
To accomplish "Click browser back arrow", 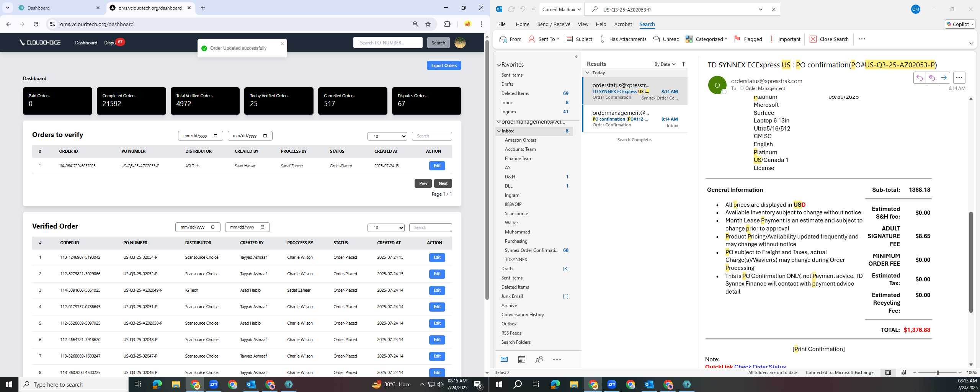I will [8, 24].
